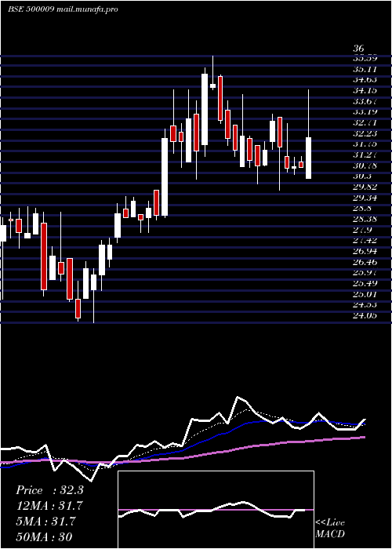392x549 pixels.
Task: Select the 26.46 price level label
Action: tap(365, 263)
